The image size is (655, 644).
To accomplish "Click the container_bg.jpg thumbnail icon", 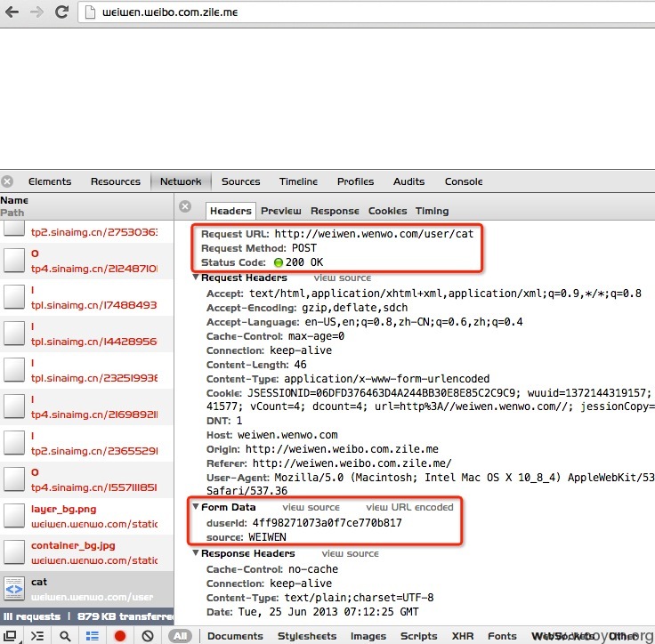I will [x=14, y=552].
